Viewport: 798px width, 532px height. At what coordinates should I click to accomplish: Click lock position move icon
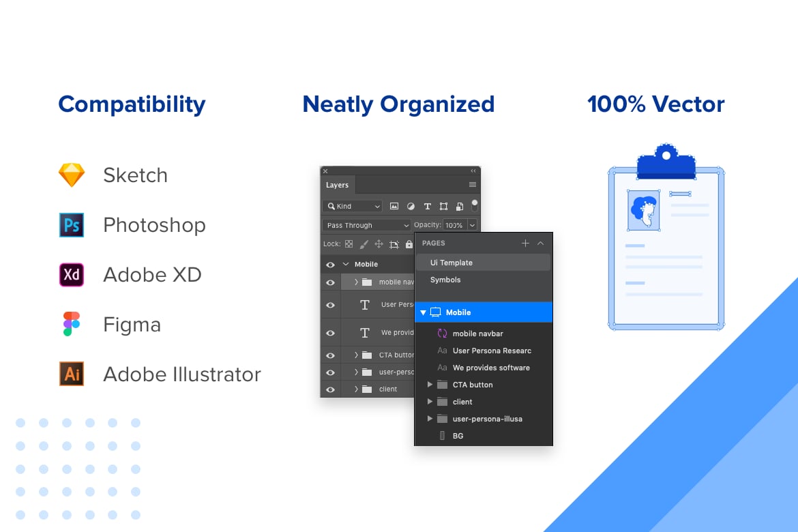click(x=379, y=244)
